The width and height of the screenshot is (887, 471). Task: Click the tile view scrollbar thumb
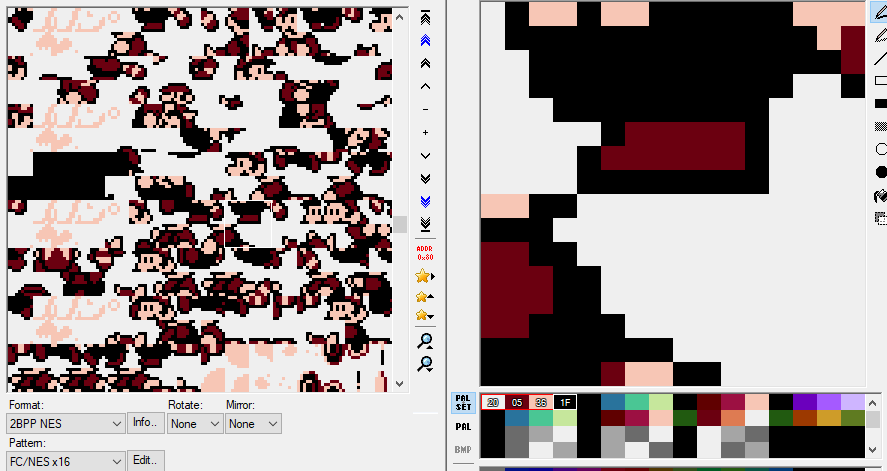(400, 224)
